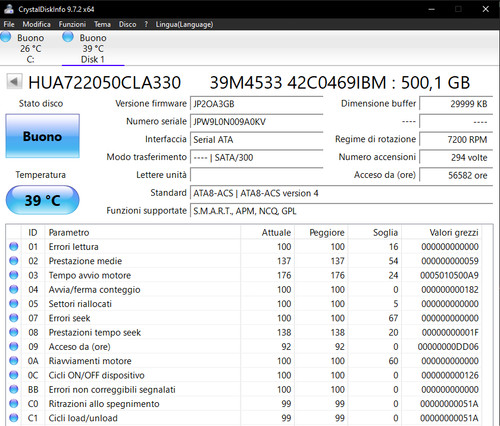Screen dimensions: 500x426
Task: Click status orb of Errori non correggibili row
Action: pyautogui.click(x=14, y=389)
